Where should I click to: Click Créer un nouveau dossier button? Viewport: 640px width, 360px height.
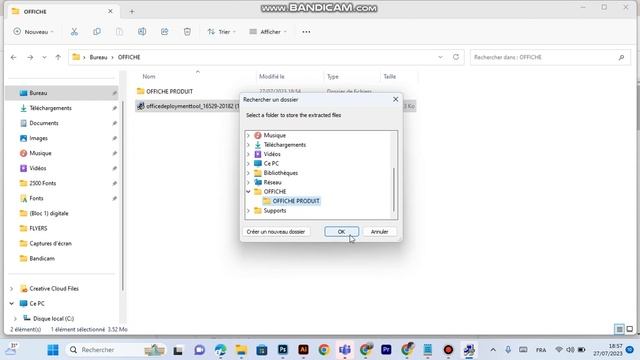tap(276, 232)
